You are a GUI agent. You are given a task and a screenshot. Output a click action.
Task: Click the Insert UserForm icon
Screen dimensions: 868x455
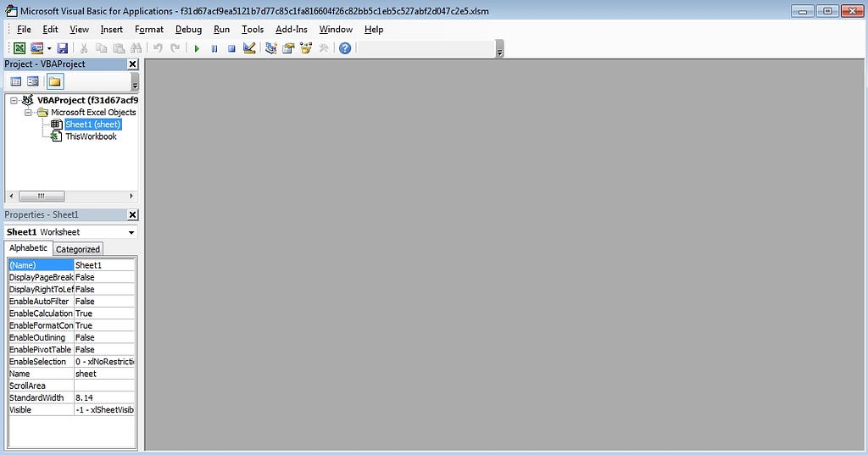click(36, 48)
